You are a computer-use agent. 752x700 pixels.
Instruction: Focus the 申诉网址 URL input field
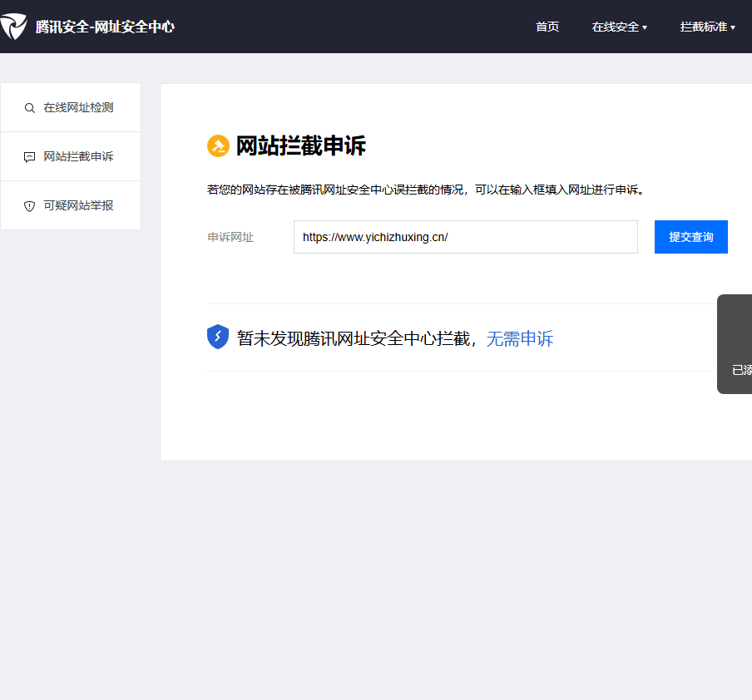tap(466, 237)
